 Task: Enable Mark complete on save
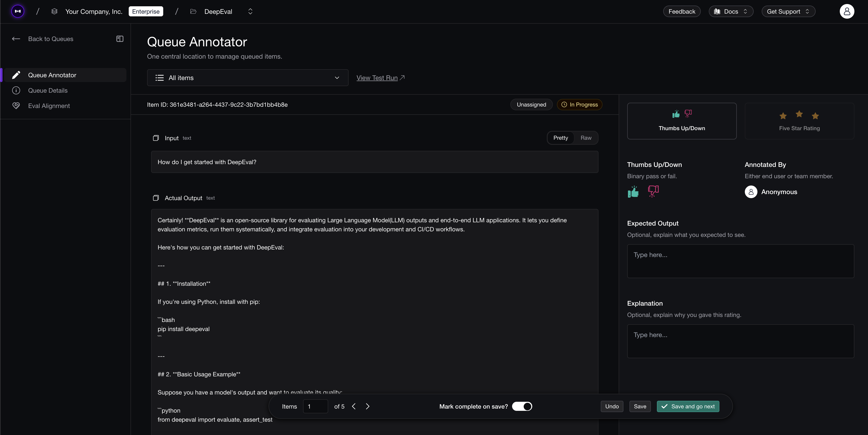pos(522,406)
